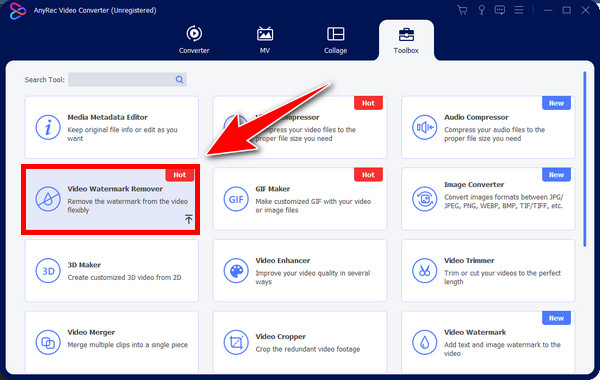Image resolution: width=600 pixels, height=380 pixels.
Task: Open the feedback chat bubble icon
Action: (x=500, y=10)
